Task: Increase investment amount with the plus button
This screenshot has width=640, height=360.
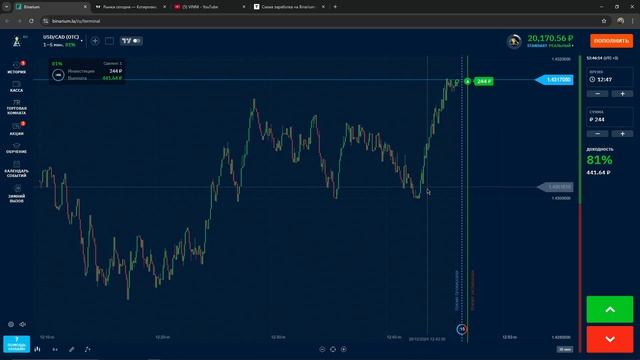Action: pos(622,134)
